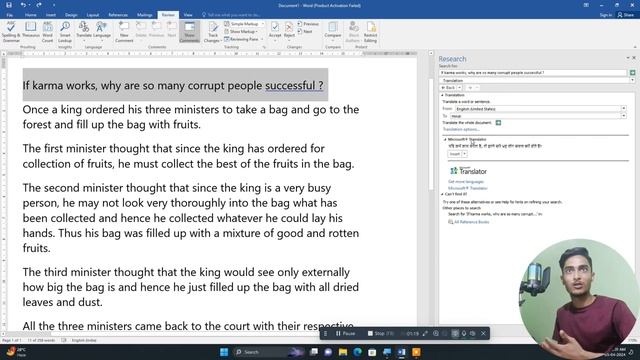Click Get more languages link
The width and height of the screenshot is (640, 360).
(x=466, y=182)
